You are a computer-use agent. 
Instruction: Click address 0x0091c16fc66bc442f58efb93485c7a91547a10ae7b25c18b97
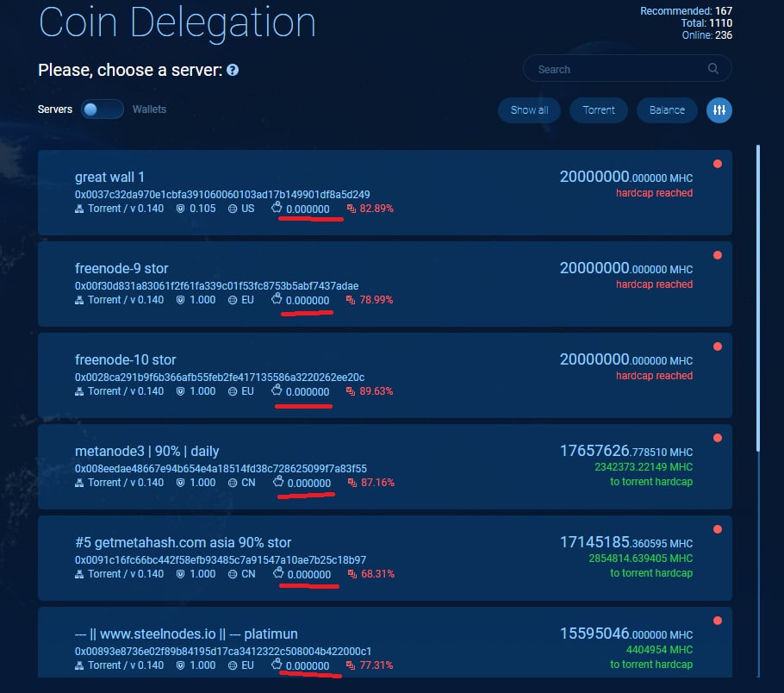(221, 560)
